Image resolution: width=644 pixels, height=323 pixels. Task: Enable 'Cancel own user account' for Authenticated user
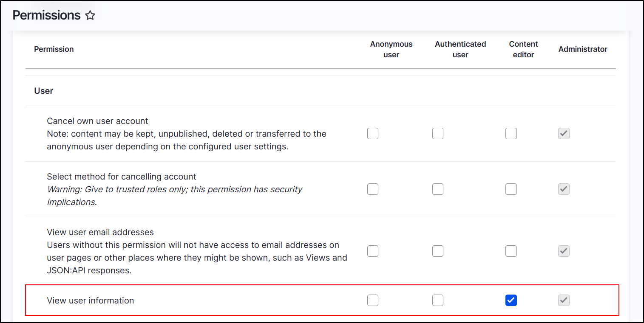click(438, 133)
